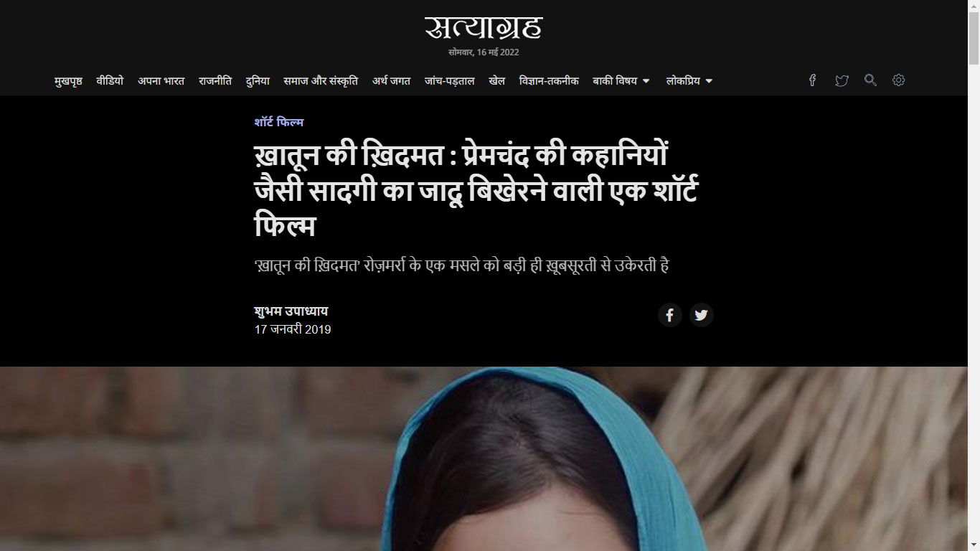Open author शुभम उपाध्याय's page
The width and height of the screenshot is (980, 551).
coord(291,311)
